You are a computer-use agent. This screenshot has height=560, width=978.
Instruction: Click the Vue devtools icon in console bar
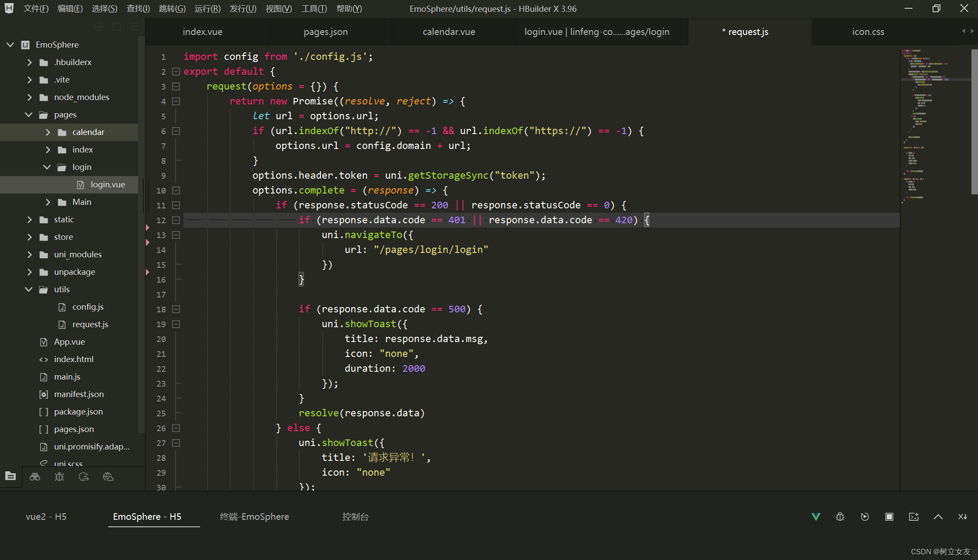pyautogui.click(x=816, y=517)
